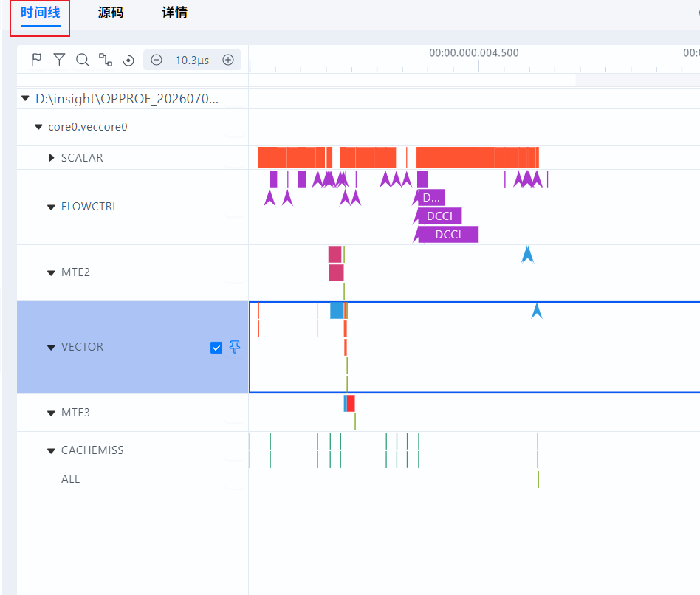Collapse the FLOWCTRL row

click(x=52, y=207)
